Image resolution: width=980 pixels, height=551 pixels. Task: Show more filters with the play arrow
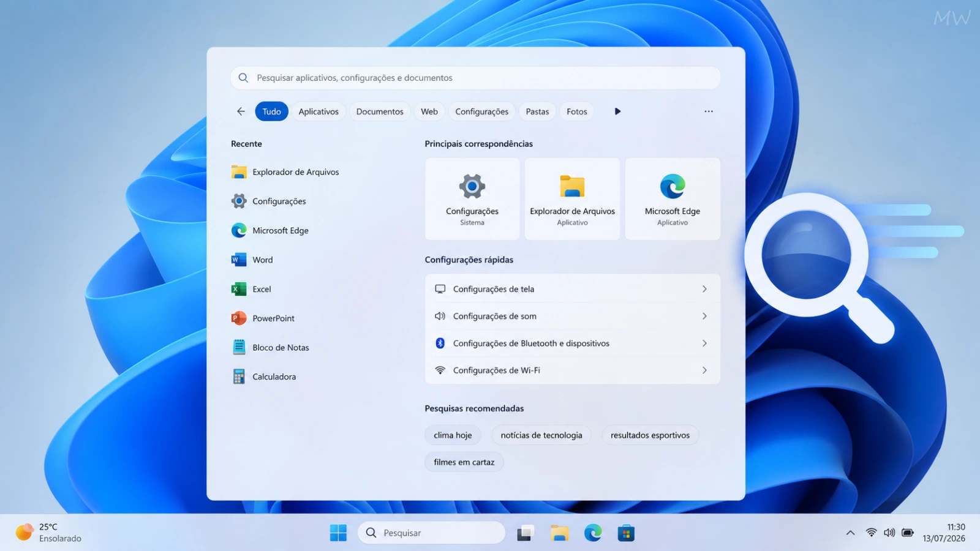click(617, 111)
